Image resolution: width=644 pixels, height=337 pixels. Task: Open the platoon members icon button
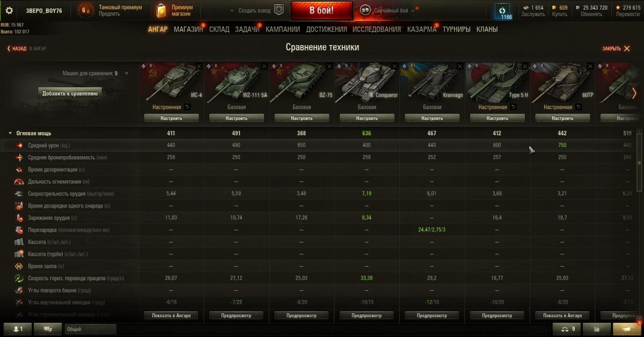[18, 329]
